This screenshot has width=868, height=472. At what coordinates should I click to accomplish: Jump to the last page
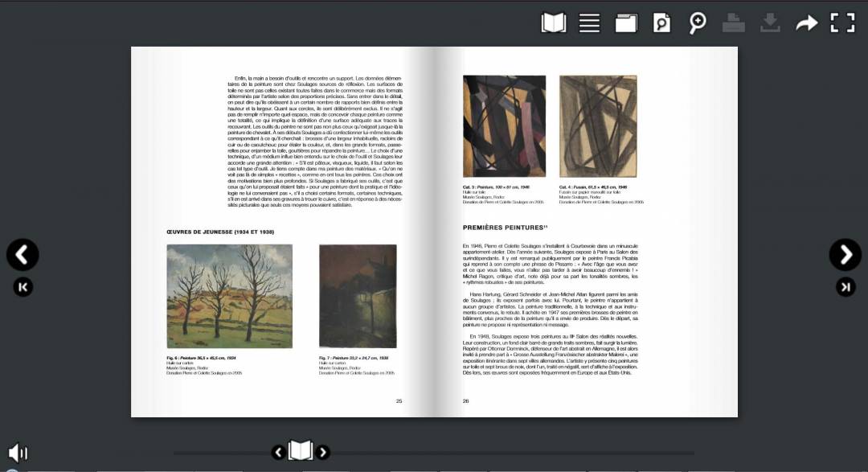845,286
